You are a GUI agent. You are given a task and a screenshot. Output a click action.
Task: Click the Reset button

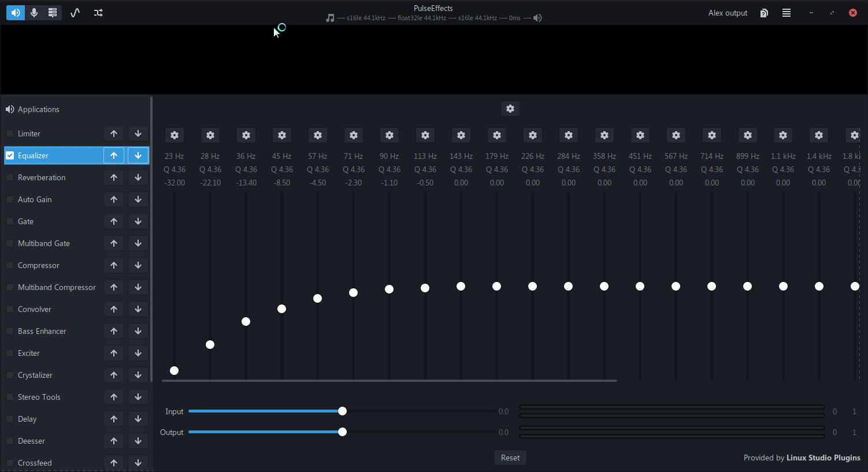[x=510, y=458]
